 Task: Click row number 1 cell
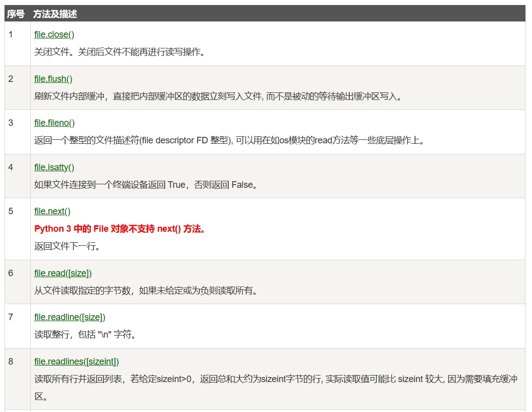click(x=11, y=34)
